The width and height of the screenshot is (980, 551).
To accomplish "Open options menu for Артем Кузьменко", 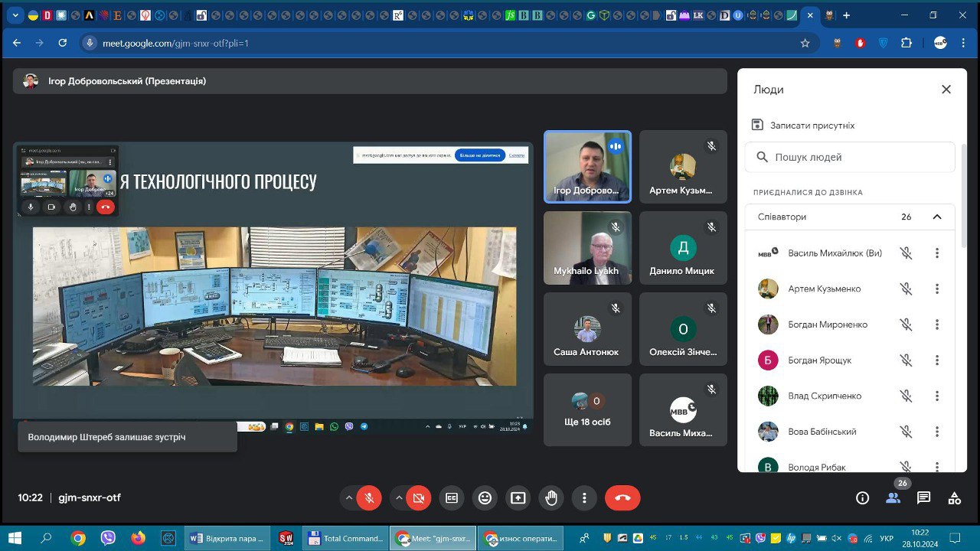I will point(936,289).
